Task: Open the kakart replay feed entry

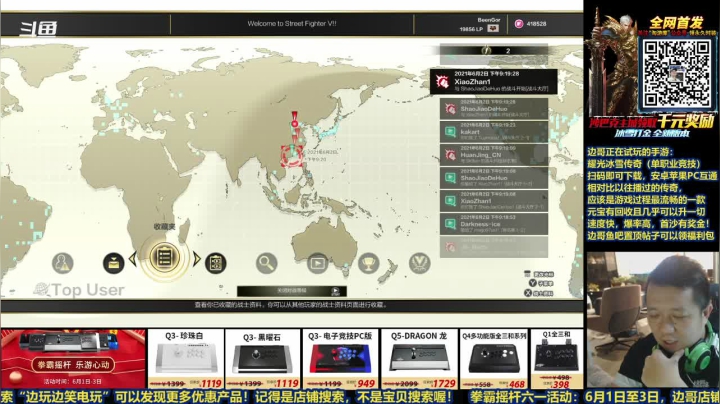Action: coord(494,132)
